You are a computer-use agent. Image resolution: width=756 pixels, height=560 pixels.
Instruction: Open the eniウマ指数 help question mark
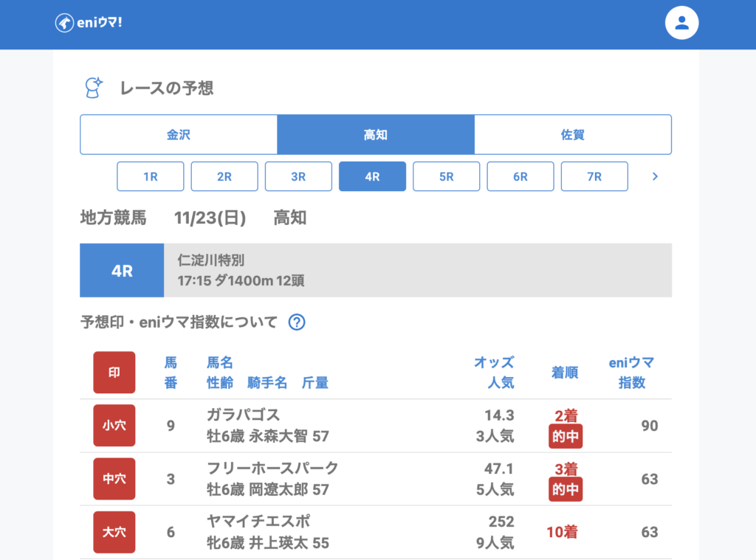(297, 322)
